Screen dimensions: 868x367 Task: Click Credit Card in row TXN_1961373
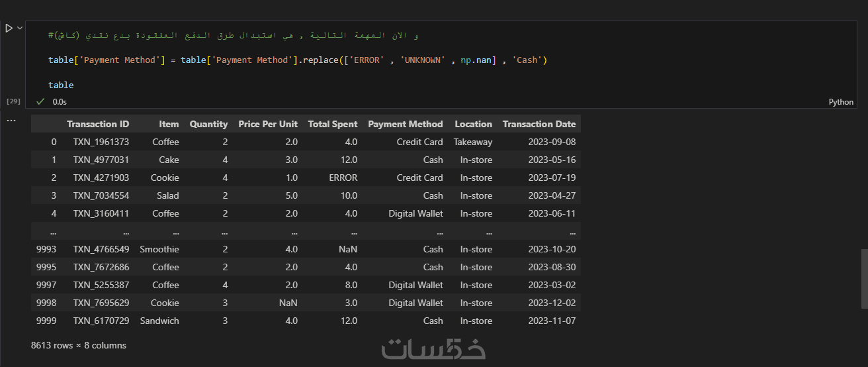click(419, 142)
